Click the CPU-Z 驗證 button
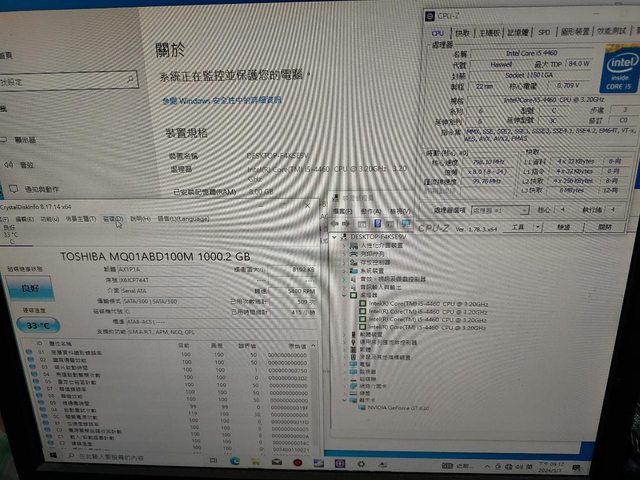The image size is (640, 480). pyautogui.click(x=564, y=227)
